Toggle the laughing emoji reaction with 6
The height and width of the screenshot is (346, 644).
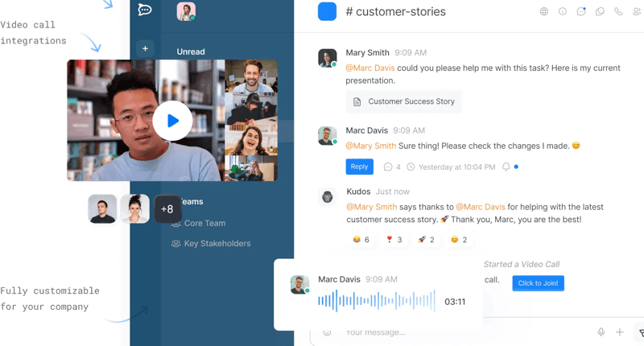[x=361, y=240]
